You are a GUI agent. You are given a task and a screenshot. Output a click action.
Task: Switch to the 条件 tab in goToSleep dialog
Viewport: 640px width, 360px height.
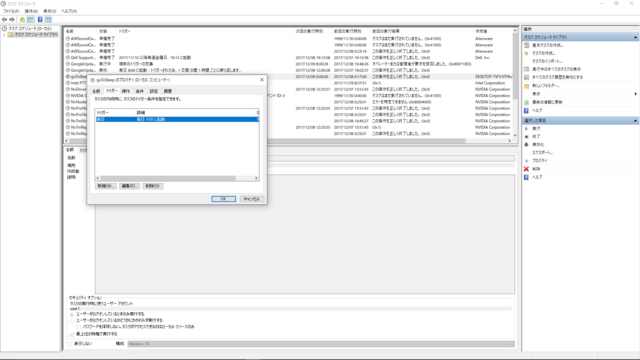point(140,91)
